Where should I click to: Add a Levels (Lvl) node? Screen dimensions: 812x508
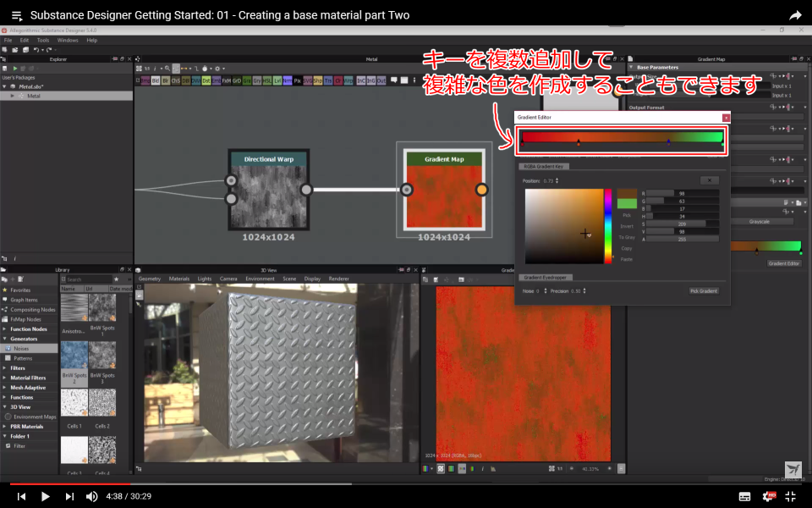coord(277,81)
